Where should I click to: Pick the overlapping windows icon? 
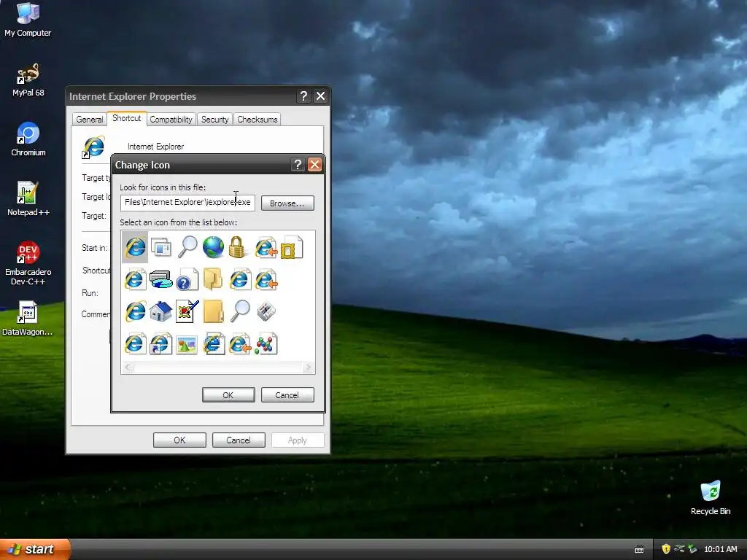coord(161,248)
